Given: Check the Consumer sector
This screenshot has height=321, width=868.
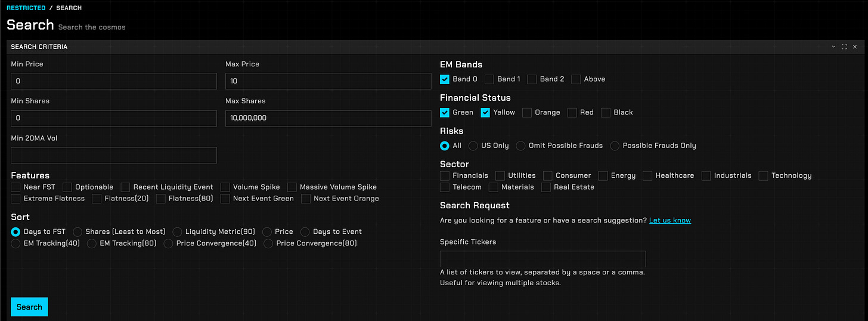Looking at the screenshot, I should click(x=548, y=175).
